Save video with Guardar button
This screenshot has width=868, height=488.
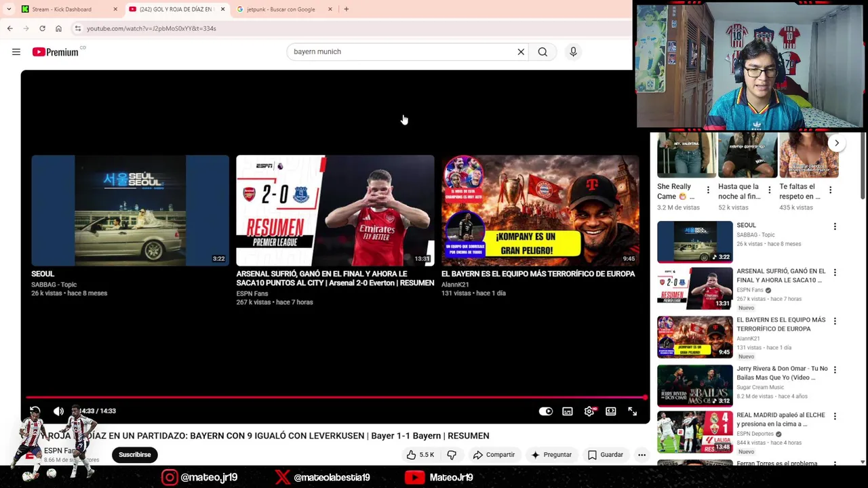tap(605, 455)
